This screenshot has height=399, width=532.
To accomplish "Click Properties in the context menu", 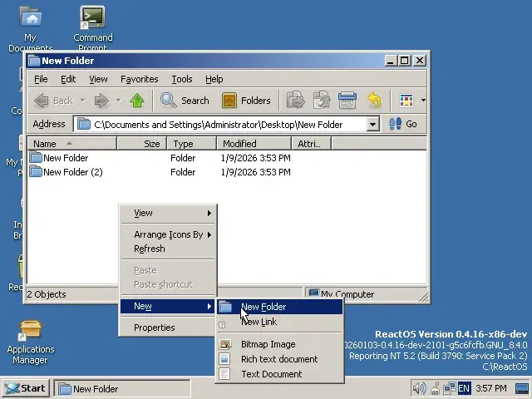I will [x=155, y=328].
